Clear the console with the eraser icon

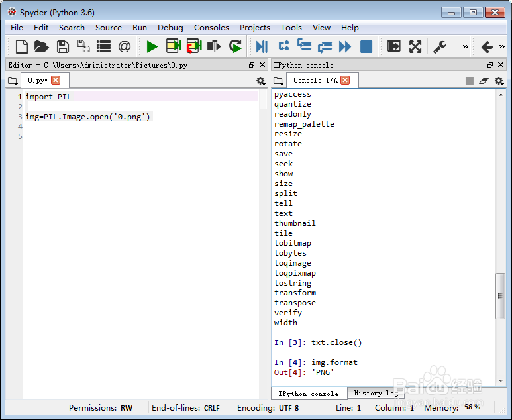(484, 81)
